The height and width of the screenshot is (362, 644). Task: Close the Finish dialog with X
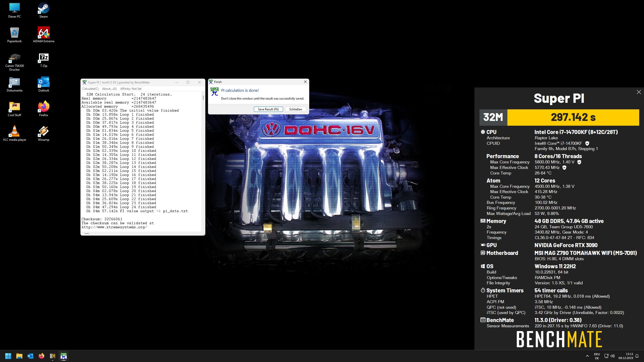pos(305,82)
